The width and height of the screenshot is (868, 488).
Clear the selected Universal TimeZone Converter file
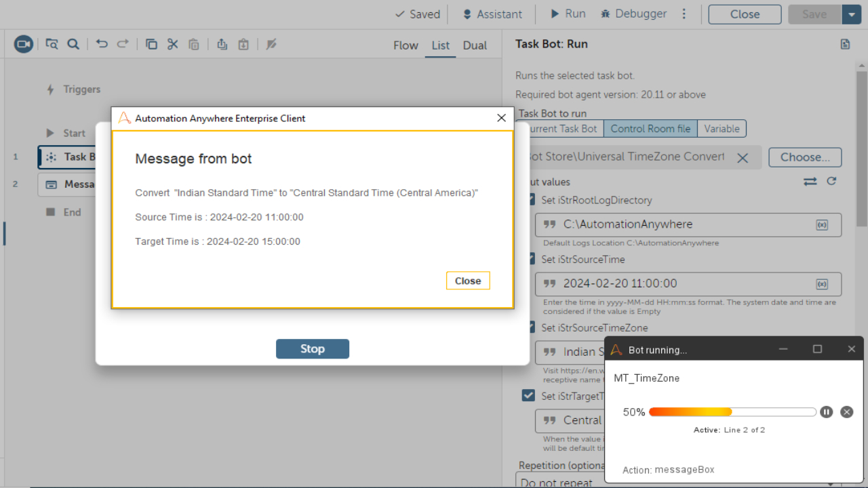(x=743, y=158)
